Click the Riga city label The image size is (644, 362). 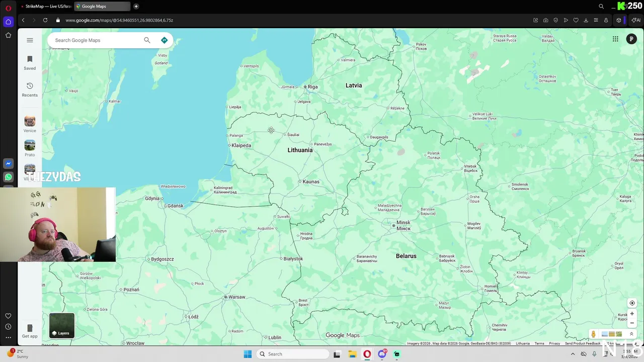click(x=312, y=87)
